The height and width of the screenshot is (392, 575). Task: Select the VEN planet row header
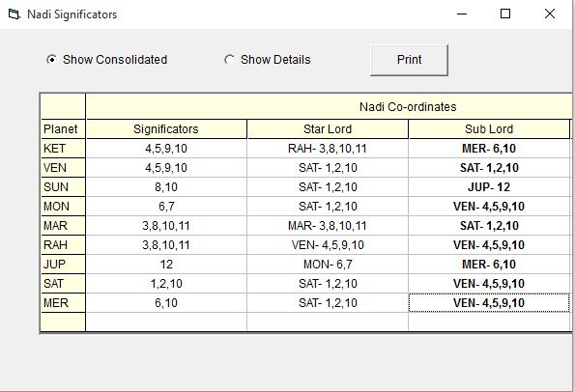click(x=63, y=168)
